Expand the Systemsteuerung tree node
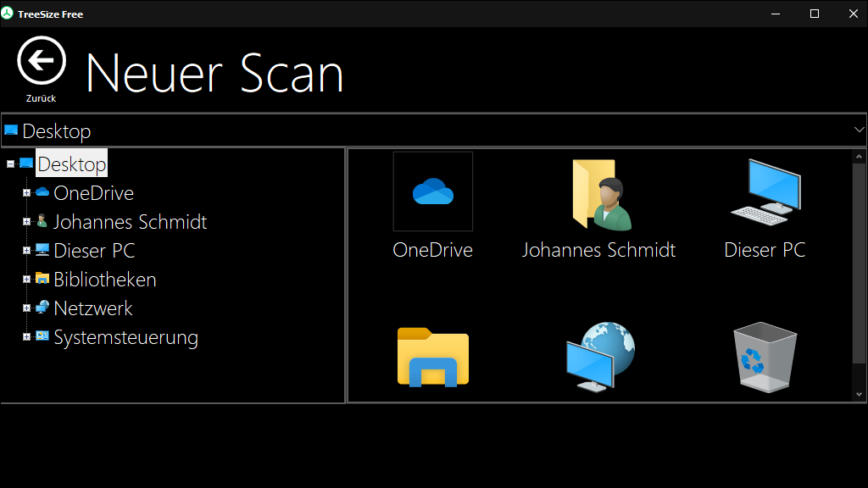The height and width of the screenshot is (488, 868). 26,337
